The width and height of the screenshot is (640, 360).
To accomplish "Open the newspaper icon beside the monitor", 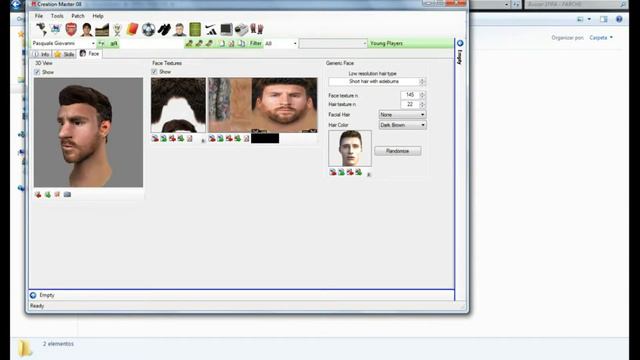I will 241,29.
